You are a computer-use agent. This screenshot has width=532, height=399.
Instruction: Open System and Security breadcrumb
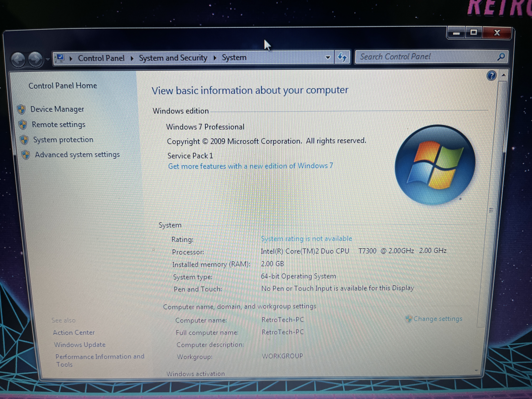coord(173,58)
